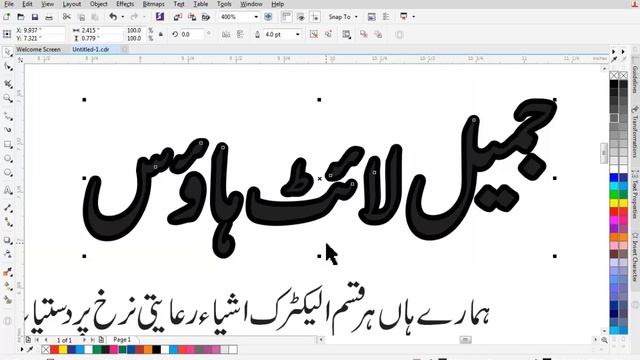
Task: Click the object width field 2.415
Action: pyautogui.click(x=101, y=31)
